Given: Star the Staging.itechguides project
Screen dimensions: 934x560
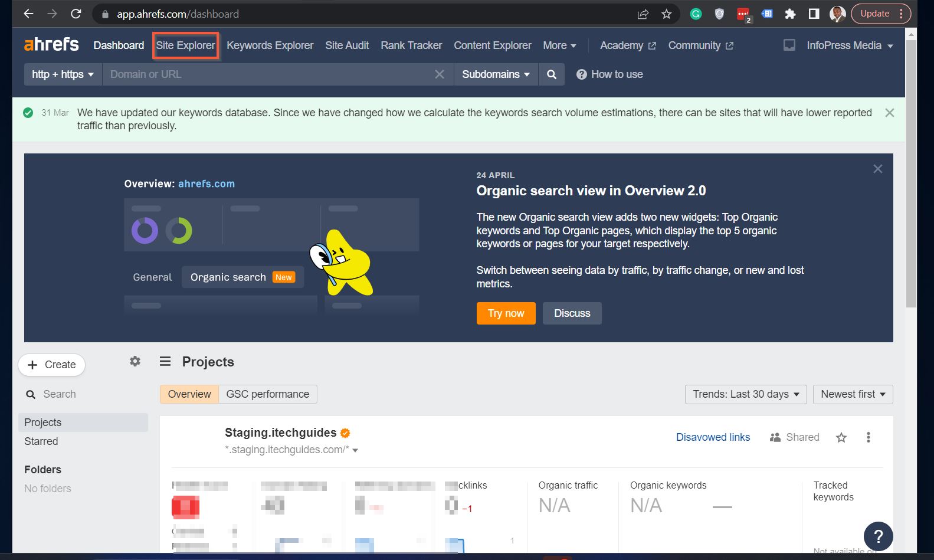Looking at the screenshot, I should coord(841,437).
